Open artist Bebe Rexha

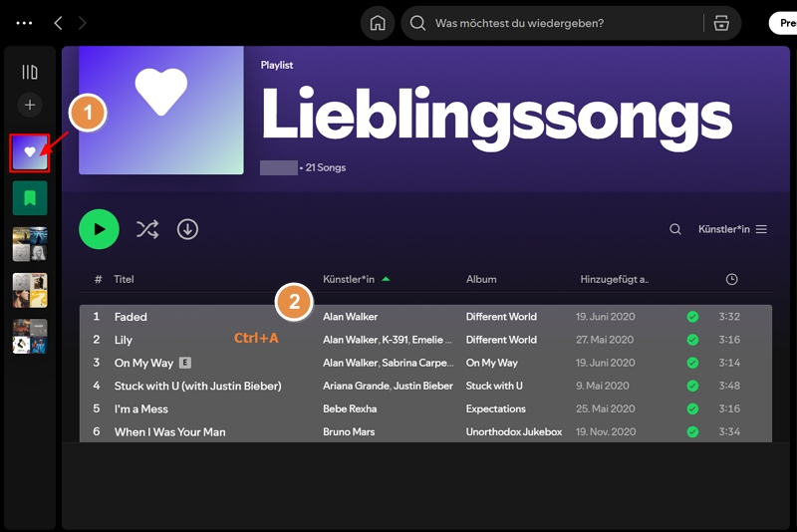click(350, 408)
